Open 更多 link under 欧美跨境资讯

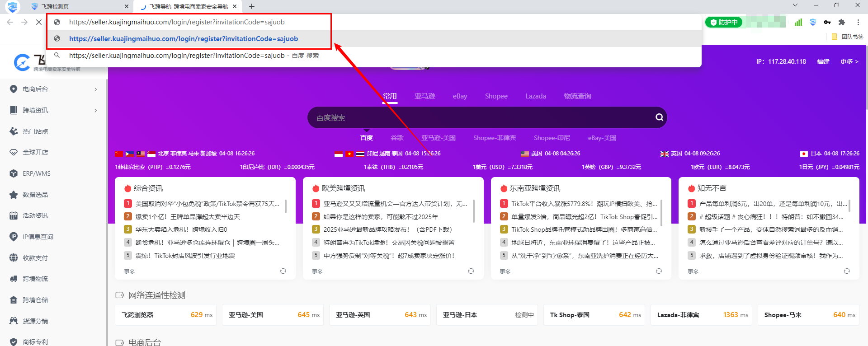click(x=317, y=271)
